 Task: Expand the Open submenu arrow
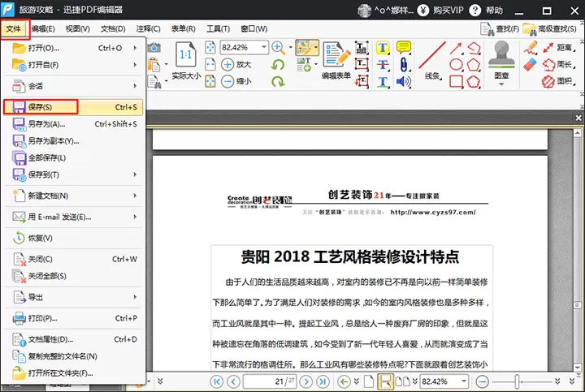(135, 48)
